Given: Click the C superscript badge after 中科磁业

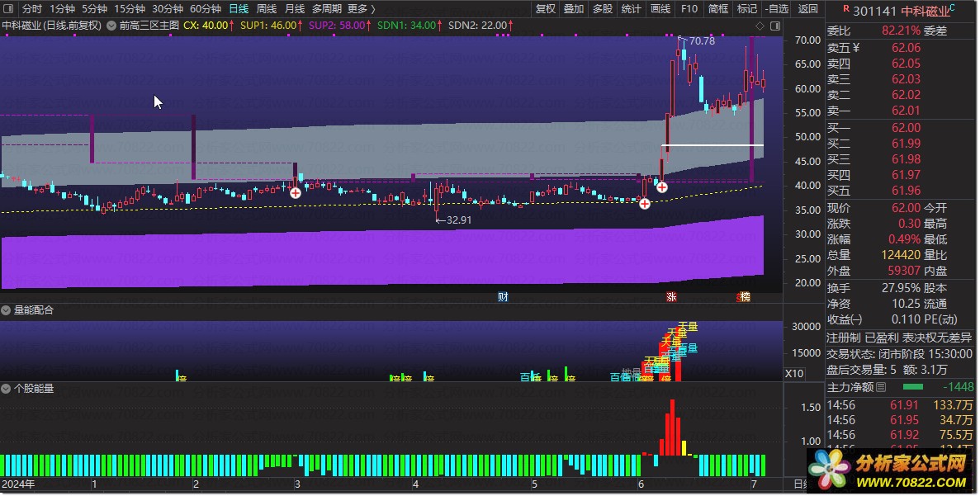Looking at the screenshot, I should coord(953,7).
